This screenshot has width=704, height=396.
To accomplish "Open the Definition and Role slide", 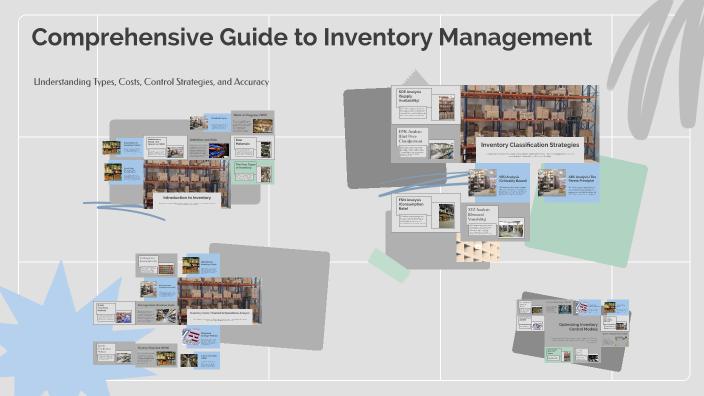I will coord(209,148).
